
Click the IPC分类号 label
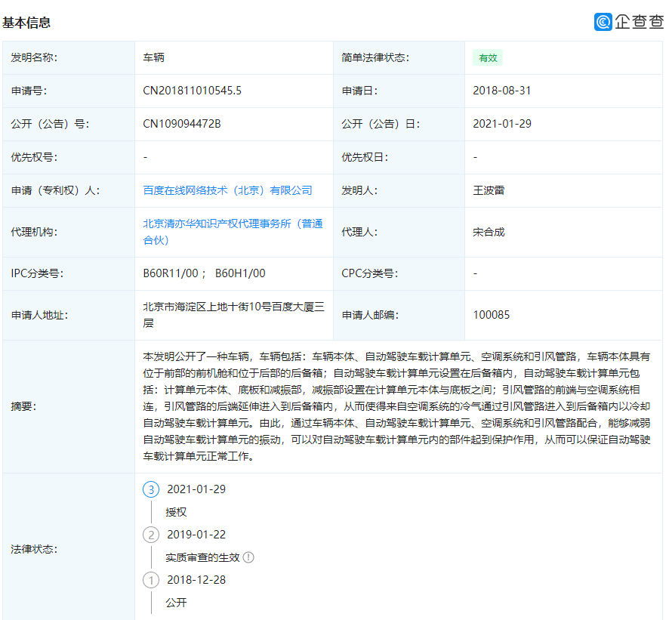pyautogui.click(x=37, y=273)
